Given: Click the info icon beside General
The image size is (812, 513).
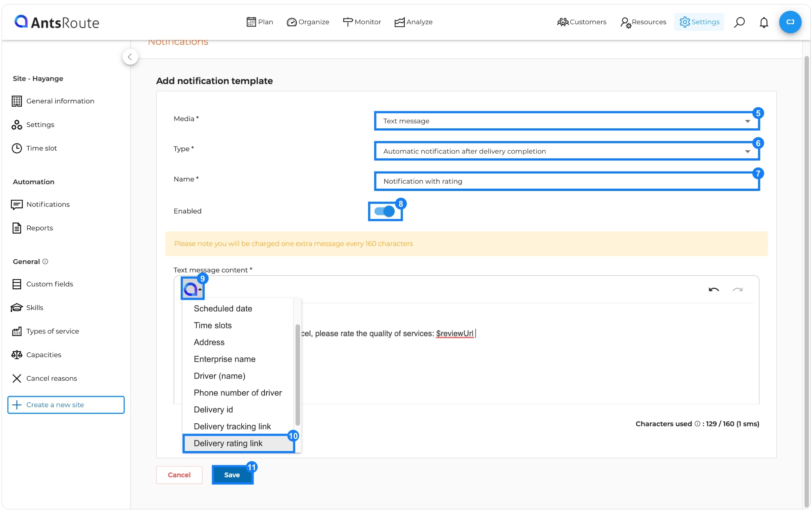Looking at the screenshot, I should 45,262.
